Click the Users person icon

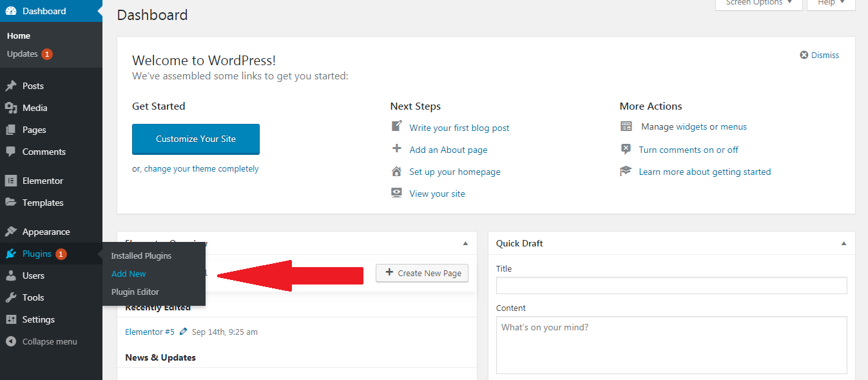coord(11,275)
